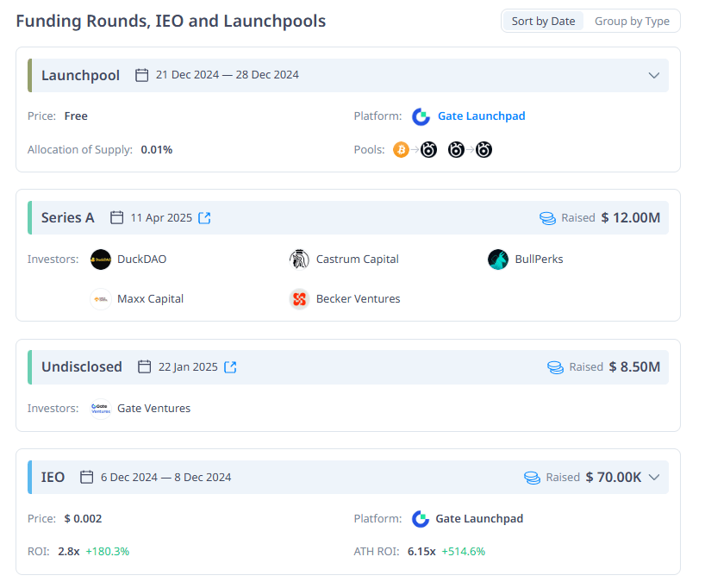Click the DuckDAO investor logo
Image resolution: width=705 pixels, height=588 pixels.
(x=101, y=260)
